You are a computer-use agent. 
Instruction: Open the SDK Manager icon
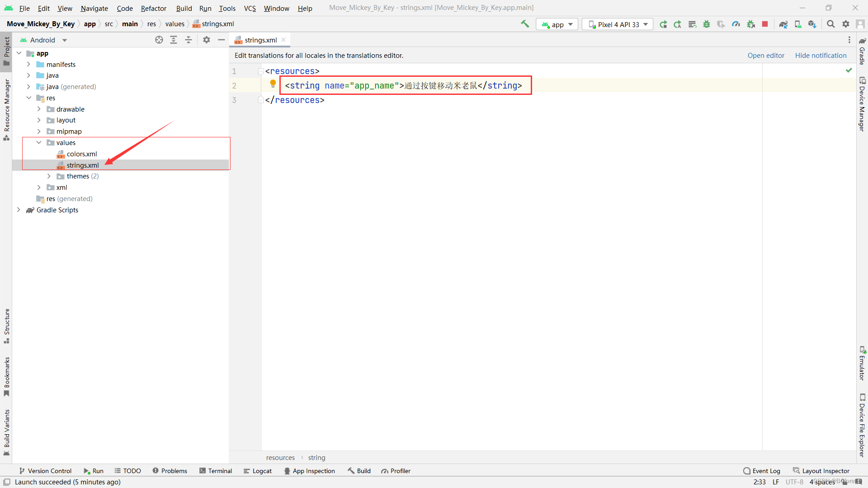click(812, 24)
